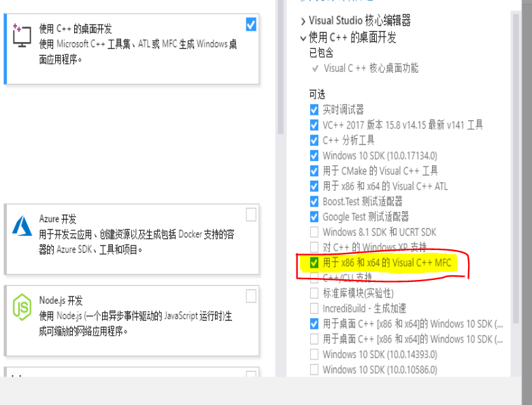Select the Azure 开发 workload card
This screenshot has height=405, width=532.
pos(131,239)
